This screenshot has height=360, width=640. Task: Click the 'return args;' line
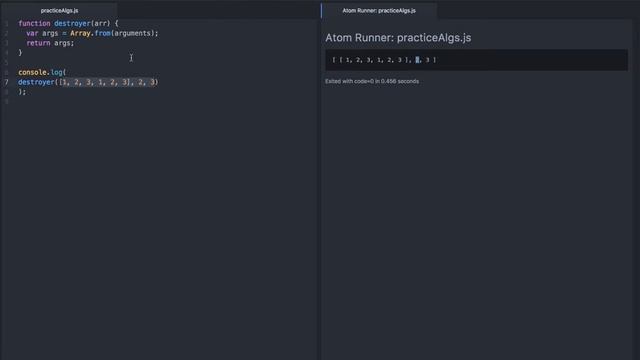50,43
